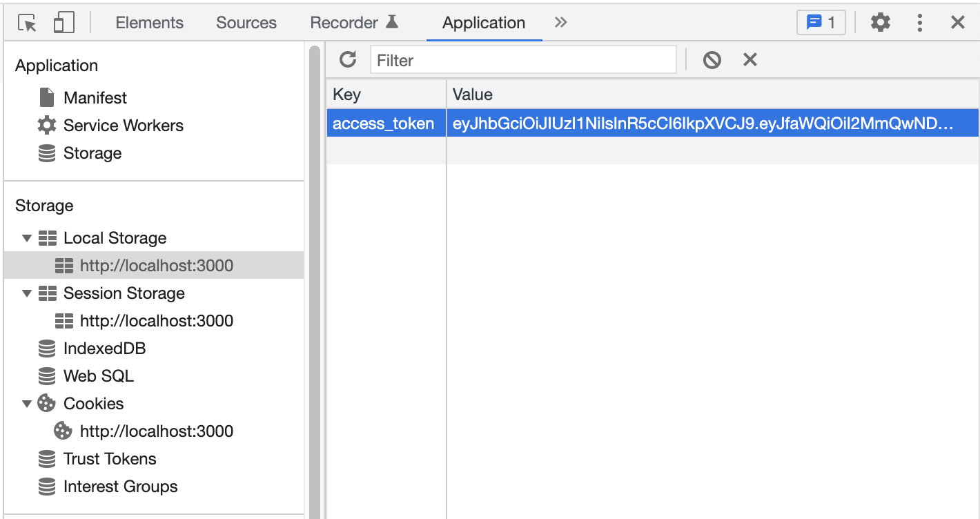Image resolution: width=980 pixels, height=519 pixels.
Task: Clear all storage entries icon
Action: 712,60
